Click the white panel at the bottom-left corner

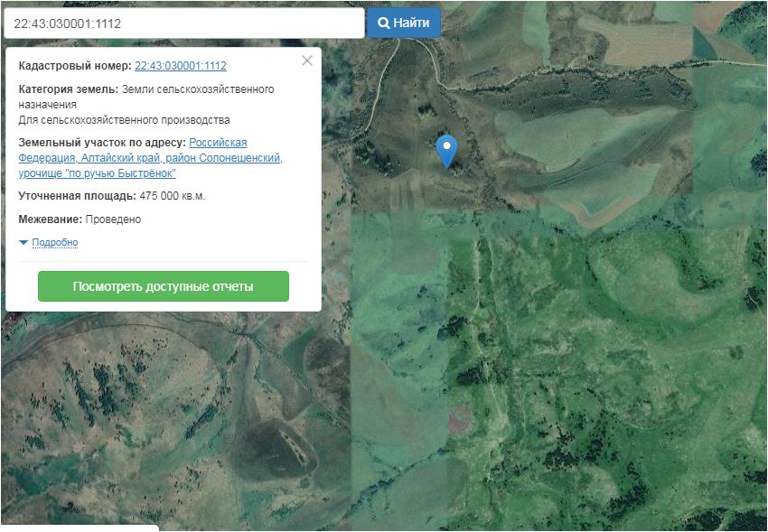[x=80, y=527]
